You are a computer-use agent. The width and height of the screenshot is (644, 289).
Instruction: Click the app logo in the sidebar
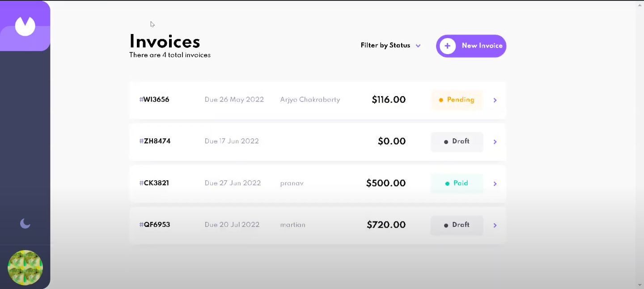tap(25, 26)
